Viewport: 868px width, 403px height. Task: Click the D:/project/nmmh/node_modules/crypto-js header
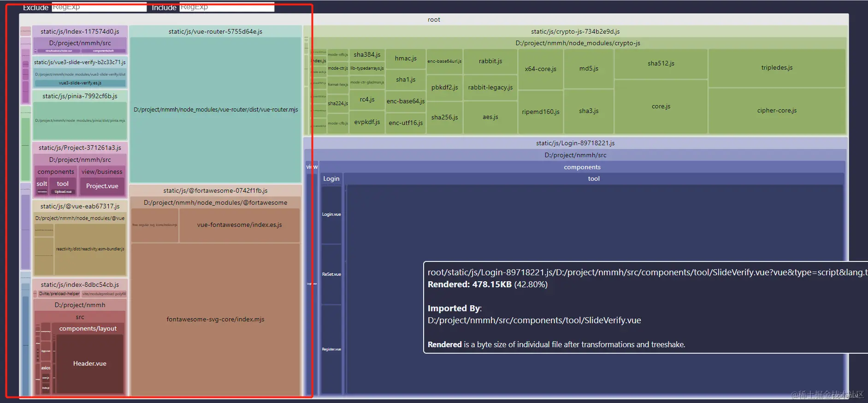tap(578, 43)
